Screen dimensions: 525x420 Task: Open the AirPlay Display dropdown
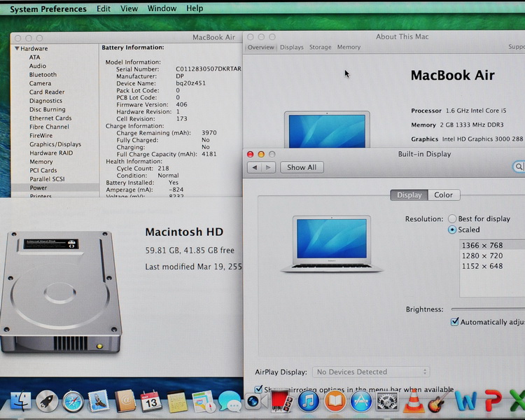pos(370,372)
